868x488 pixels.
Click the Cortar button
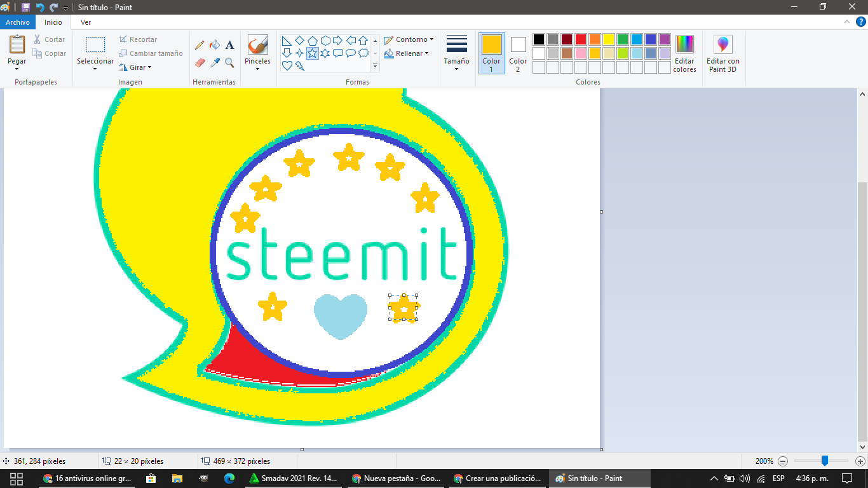pyautogui.click(x=50, y=39)
